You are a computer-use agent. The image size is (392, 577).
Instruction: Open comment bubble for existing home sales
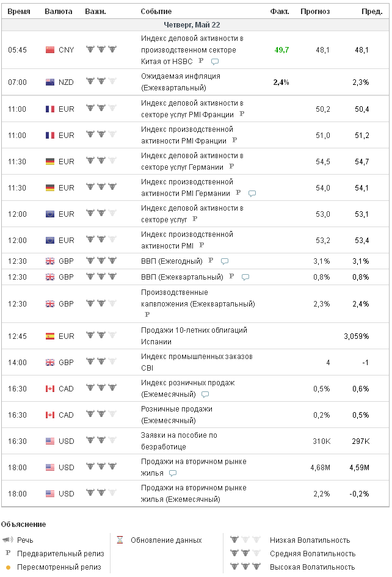(173, 473)
